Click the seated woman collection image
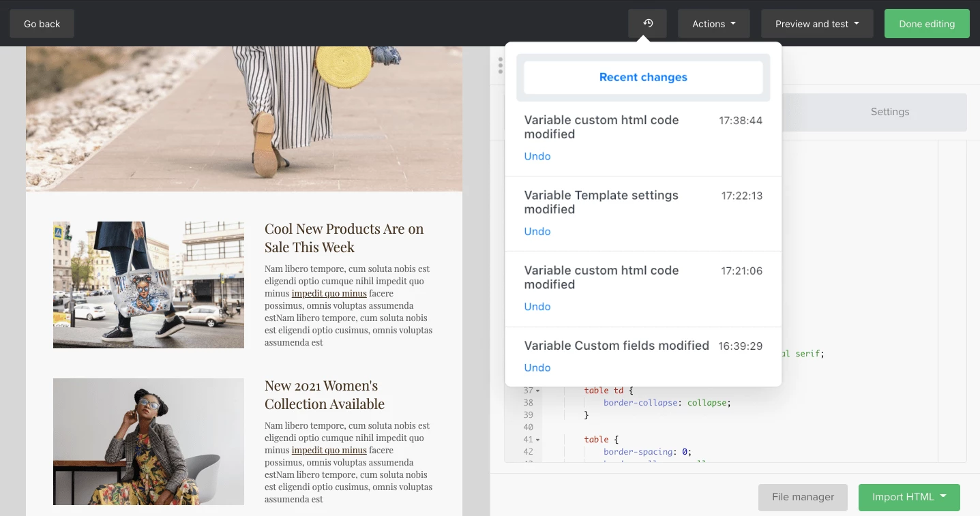980x516 pixels. click(149, 442)
